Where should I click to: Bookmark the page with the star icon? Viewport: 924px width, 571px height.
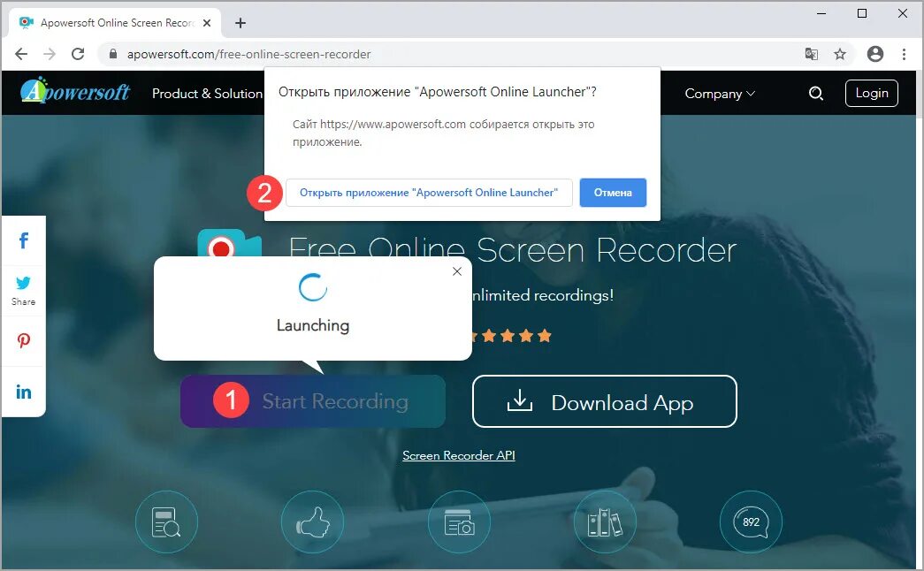840,54
